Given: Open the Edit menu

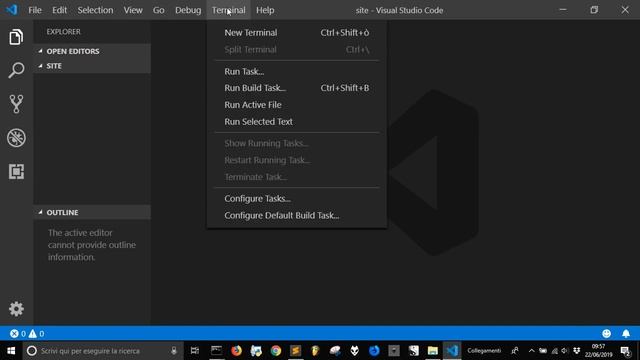Looking at the screenshot, I should [x=59, y=10].
